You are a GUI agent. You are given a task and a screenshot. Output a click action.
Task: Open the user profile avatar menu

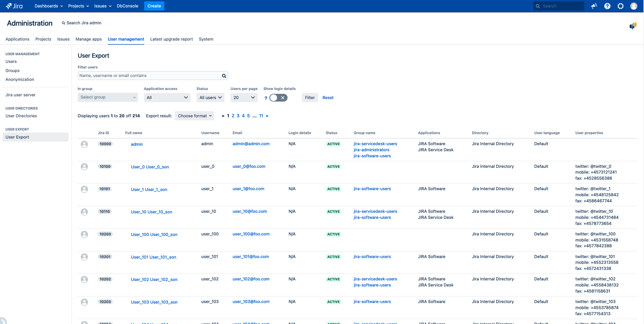[x=634, y=6]
